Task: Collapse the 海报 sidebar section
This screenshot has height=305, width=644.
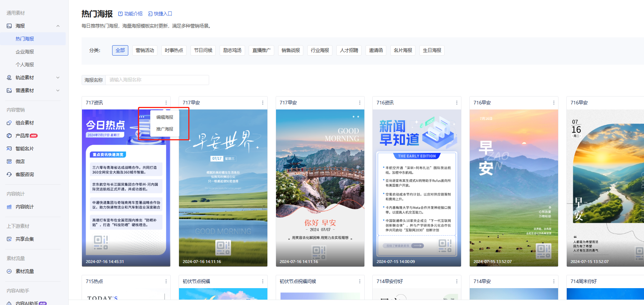Action: pyautogui.click(x=58, y=26)
